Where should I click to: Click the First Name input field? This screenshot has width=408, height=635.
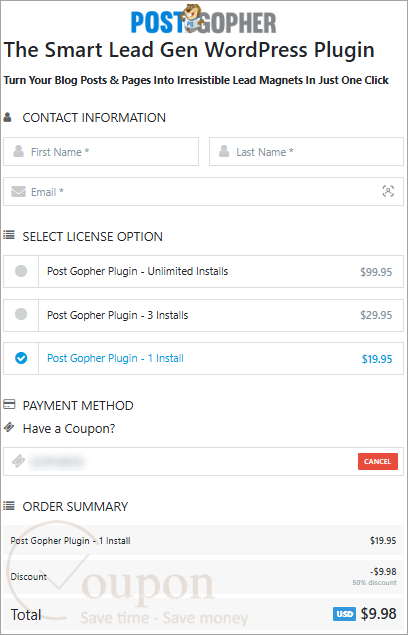(101, 151)
